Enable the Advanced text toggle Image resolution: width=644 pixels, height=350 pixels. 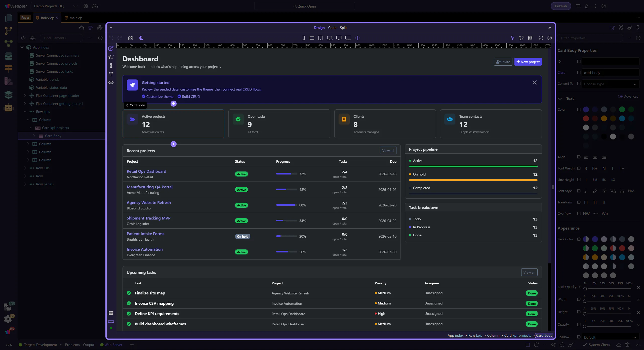click(620, 96)
